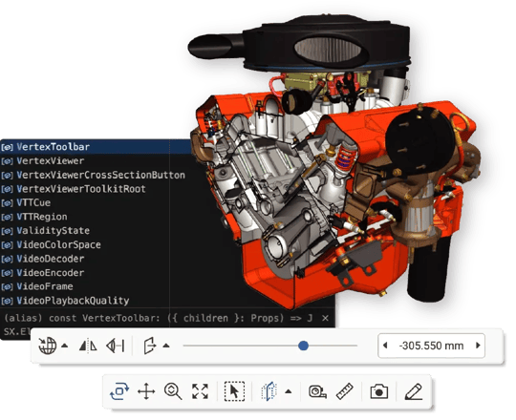Image resolution: width=516 pixels, height=420 pixels.
Task: Toggle the cross section tool in bottom toolbar
Action: coord(269,391)
